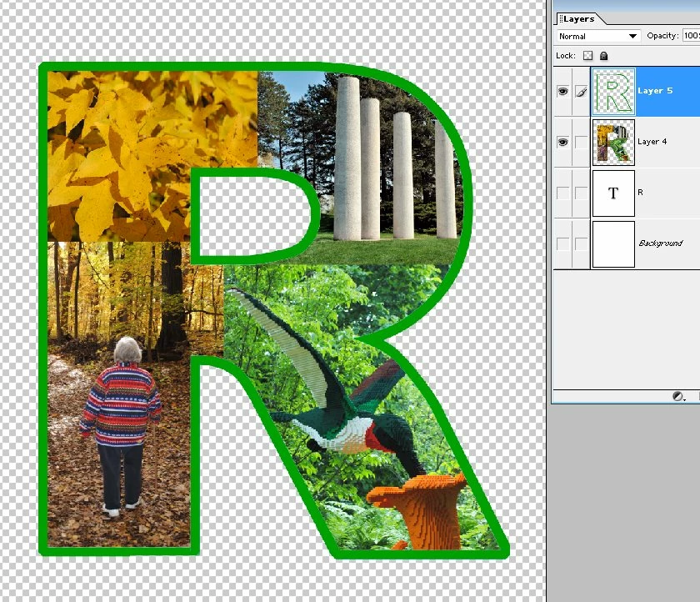The image size is (700, 602).
Task: Hide Layer 5 using its eye icon
Action: coord(563,92)
